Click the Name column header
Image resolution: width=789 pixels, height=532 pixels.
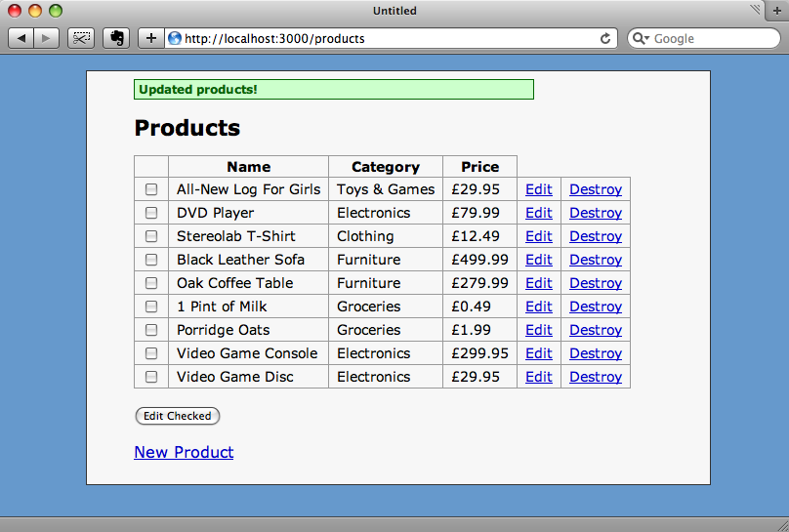(x=249, y=167)
